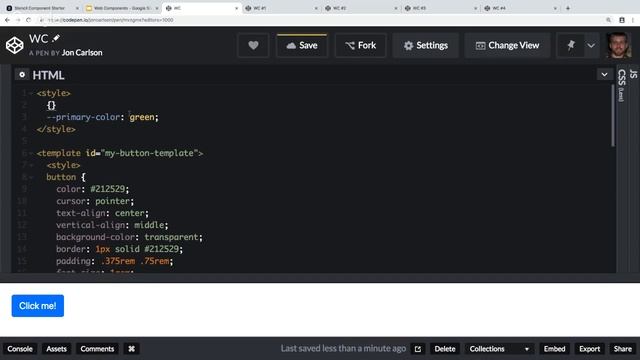Image resolution: width=640 pixels, height=360 pixels.
Task: Delete this pen
Action: point(444,349)
